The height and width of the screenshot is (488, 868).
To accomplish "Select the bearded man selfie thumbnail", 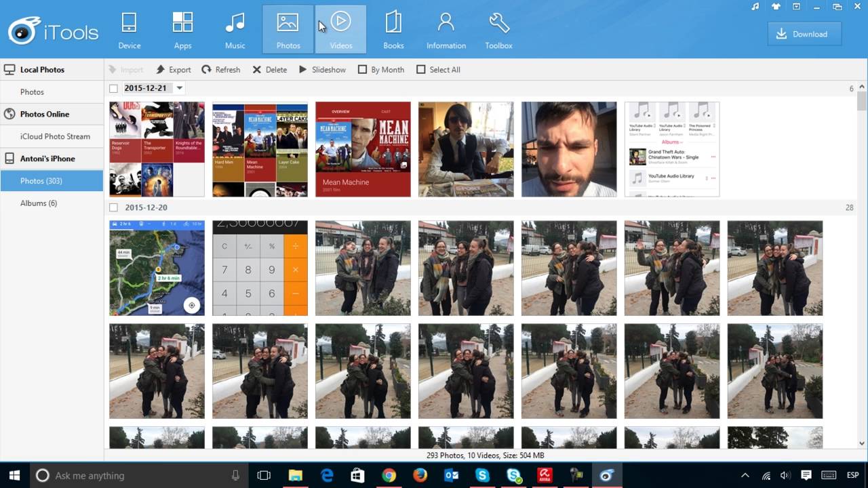I will pos(569,149).
